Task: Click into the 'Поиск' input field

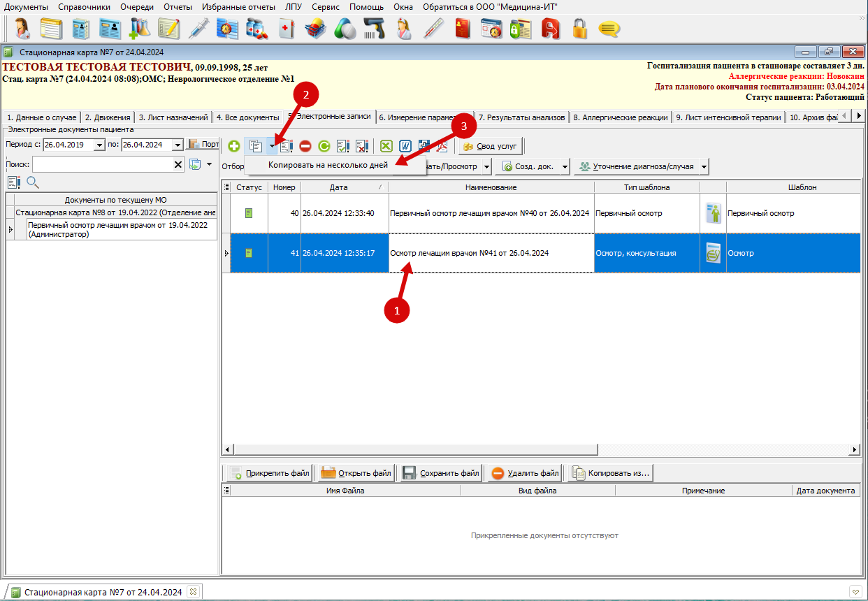Action: [101, 164]
